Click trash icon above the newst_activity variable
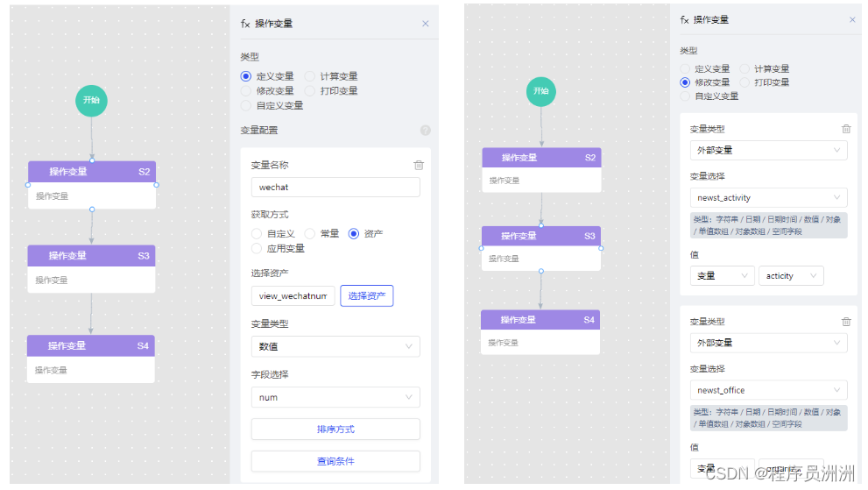 [x=846, y=129]
